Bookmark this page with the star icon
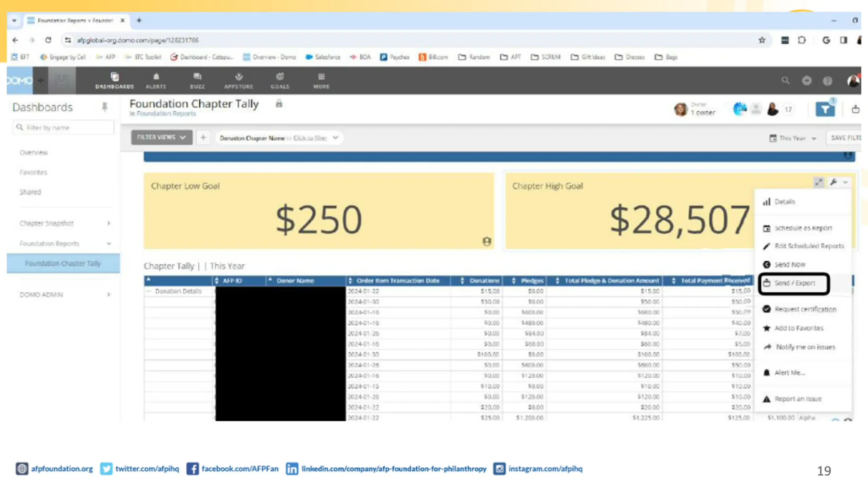 pyautogui.click(x=762, y=40)
